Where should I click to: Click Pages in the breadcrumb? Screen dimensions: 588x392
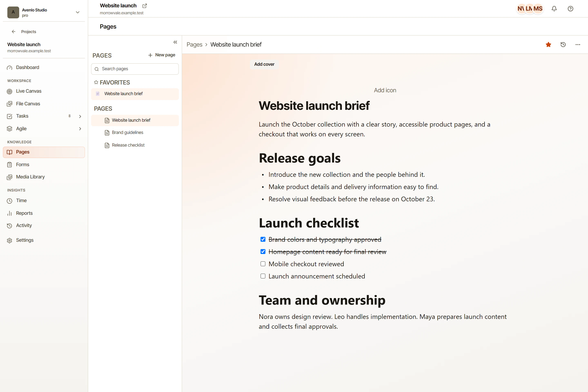click(x=194, y=45)
